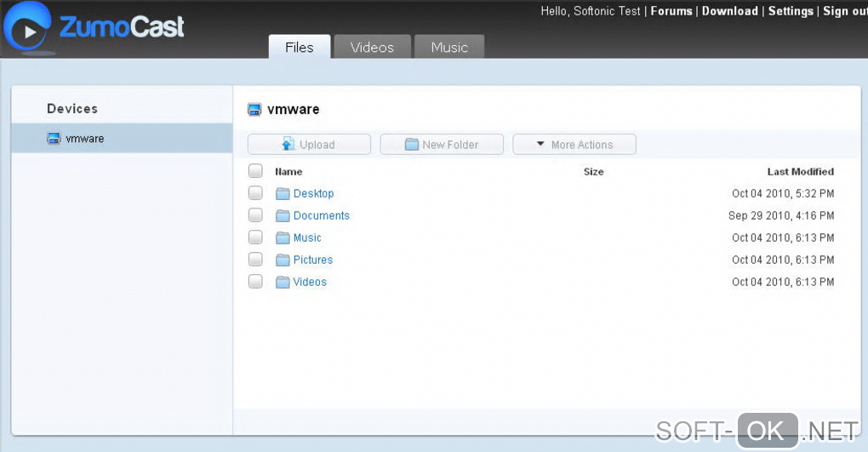
Task: Check the Documents folder checkbox
Action: 255,215
